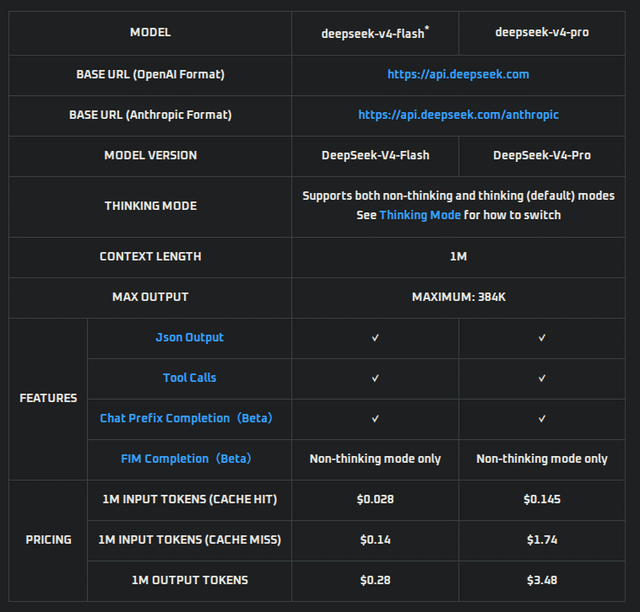Viewport: 640px width, 612px height.
Task: Open Chat Prefix Completion (Beta) link
Action: point(186,418)
